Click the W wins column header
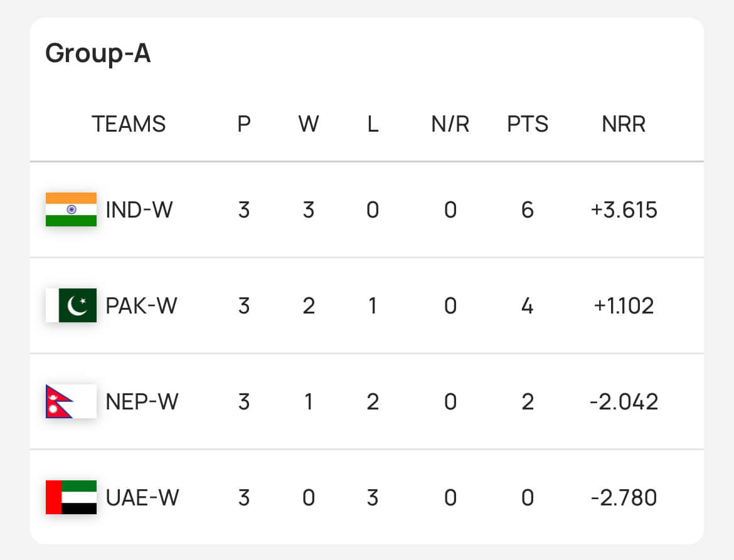Screen dimensions: 734x560 click(309, 124)
